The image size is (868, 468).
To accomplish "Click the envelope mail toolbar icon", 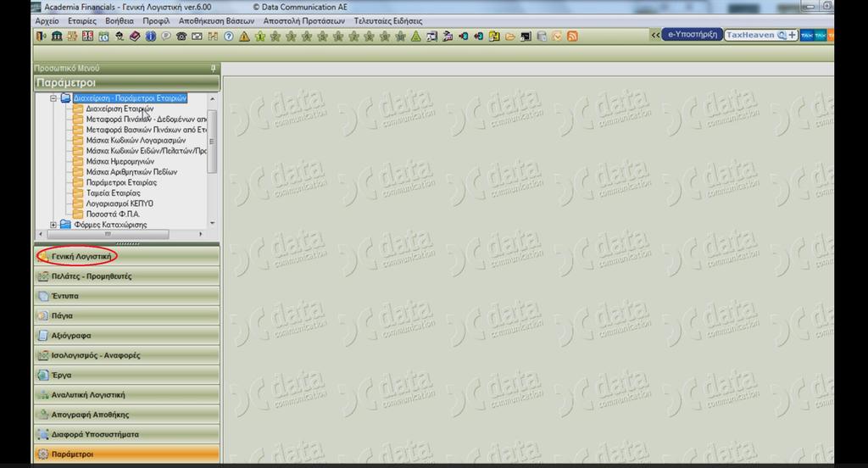I will [x=197, y=36].
